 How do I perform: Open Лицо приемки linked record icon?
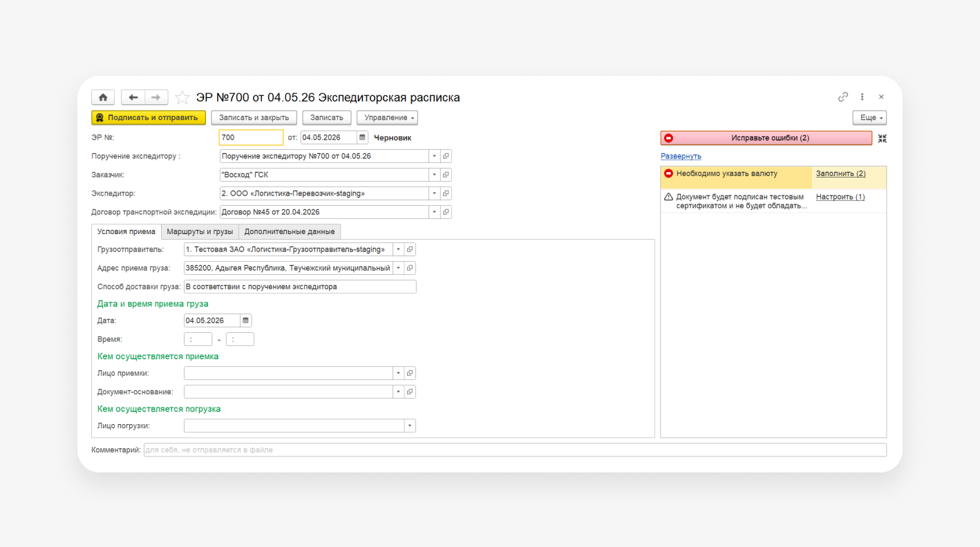pos(410,373)
